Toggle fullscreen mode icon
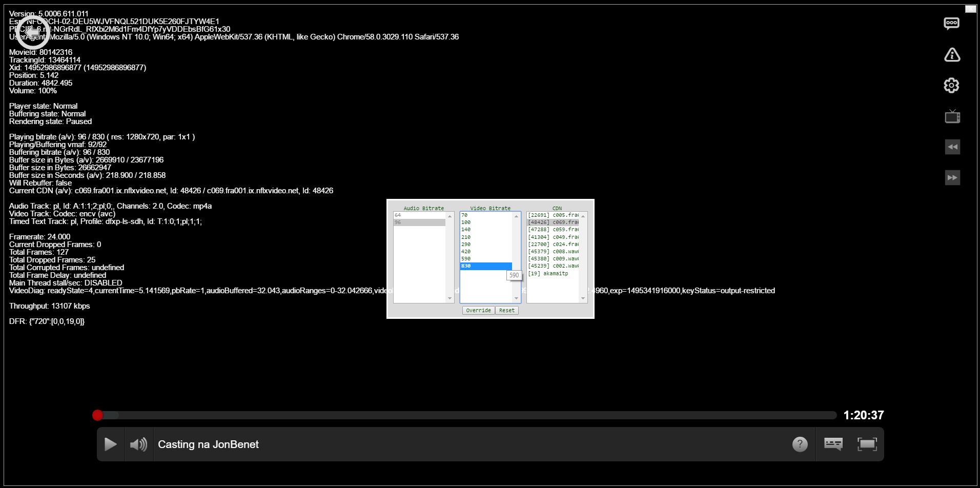 (x=867, y=444)
